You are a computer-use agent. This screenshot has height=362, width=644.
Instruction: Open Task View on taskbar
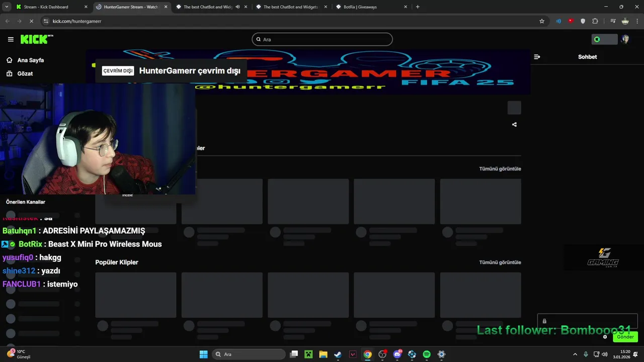click(294, 354)
